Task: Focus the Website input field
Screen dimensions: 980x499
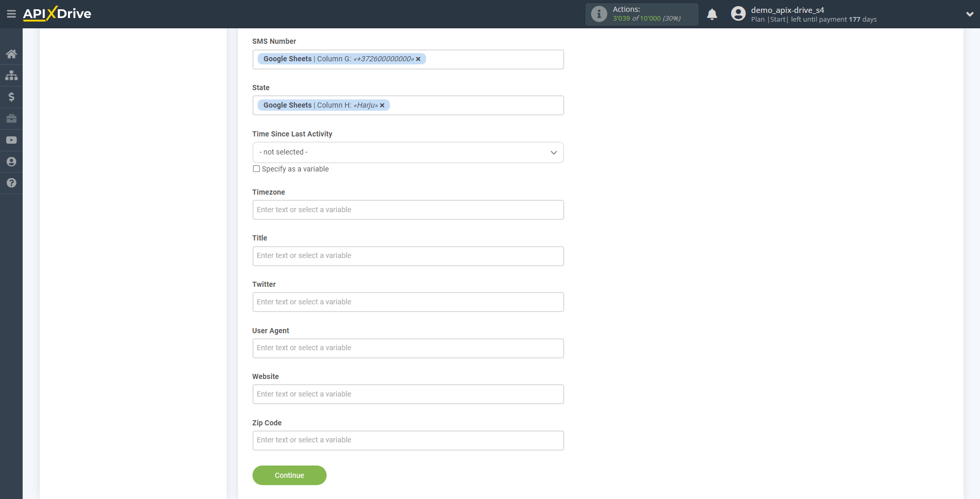Action: coord(408,394)
